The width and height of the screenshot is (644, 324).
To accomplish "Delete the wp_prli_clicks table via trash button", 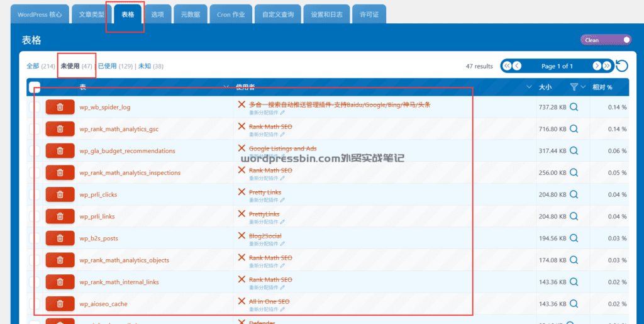I will pos(60,194).
